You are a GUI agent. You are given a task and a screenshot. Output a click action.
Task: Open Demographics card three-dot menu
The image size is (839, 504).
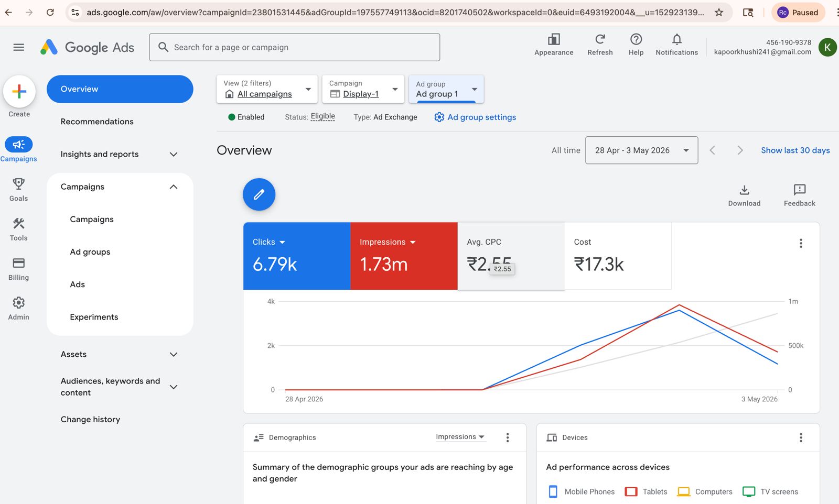[508, 437]
